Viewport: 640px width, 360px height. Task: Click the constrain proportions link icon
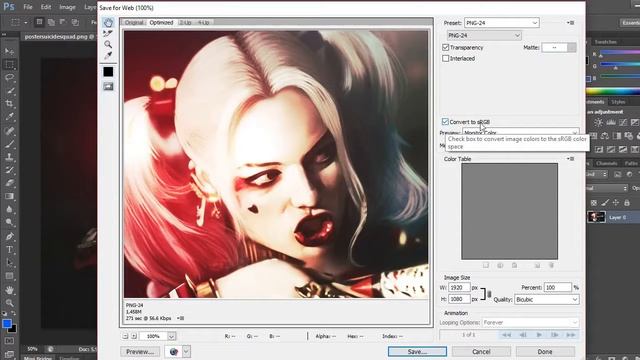[x=489, y=293]
